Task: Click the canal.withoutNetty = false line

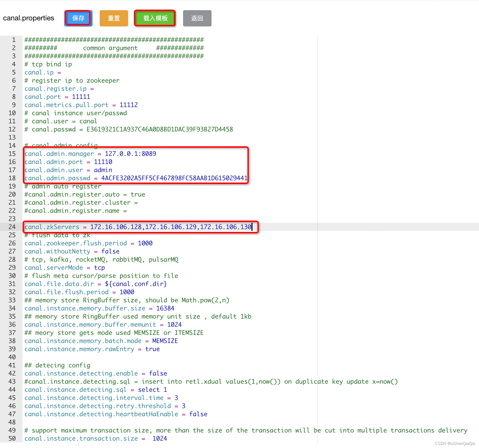Action: pyautogui.click(x=72, y=251)
